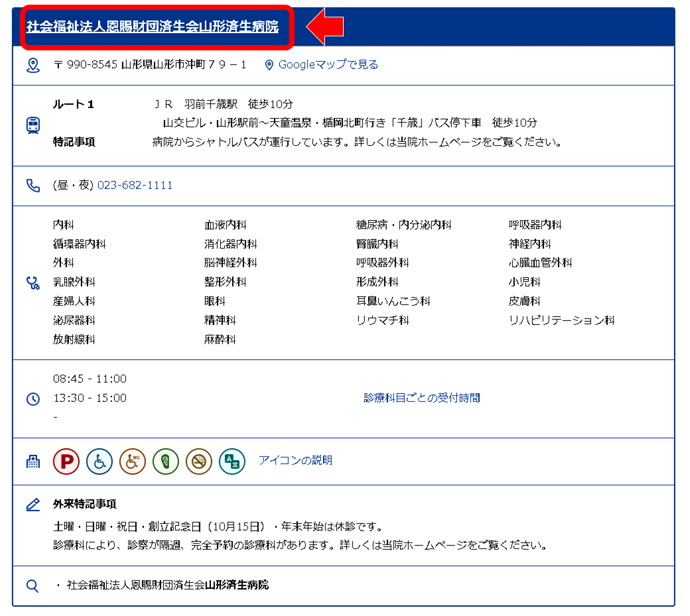Click the postal address 〒990-8545 text
The image size is (690, 616).
pyautogui.click(x=150, y=64)
